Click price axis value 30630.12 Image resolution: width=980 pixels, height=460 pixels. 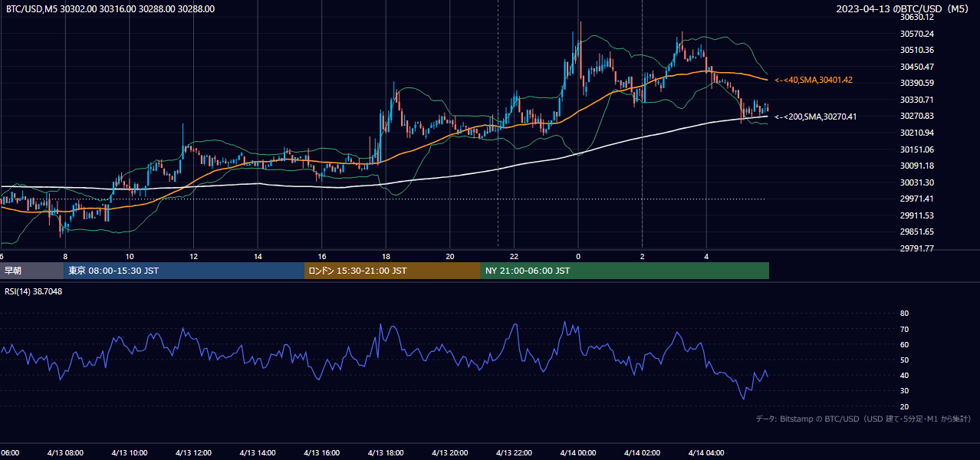tap(917, 17)
